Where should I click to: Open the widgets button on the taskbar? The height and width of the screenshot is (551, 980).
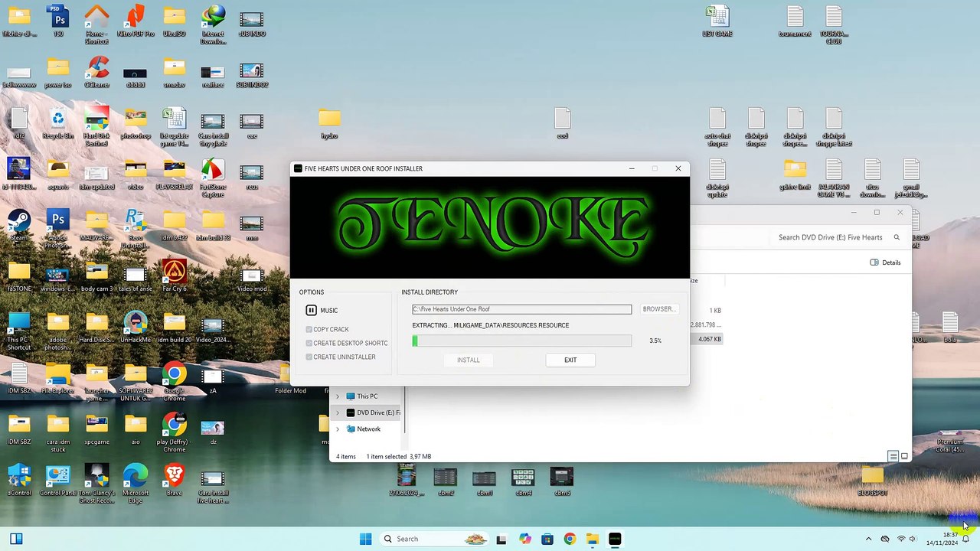(16, 539)
